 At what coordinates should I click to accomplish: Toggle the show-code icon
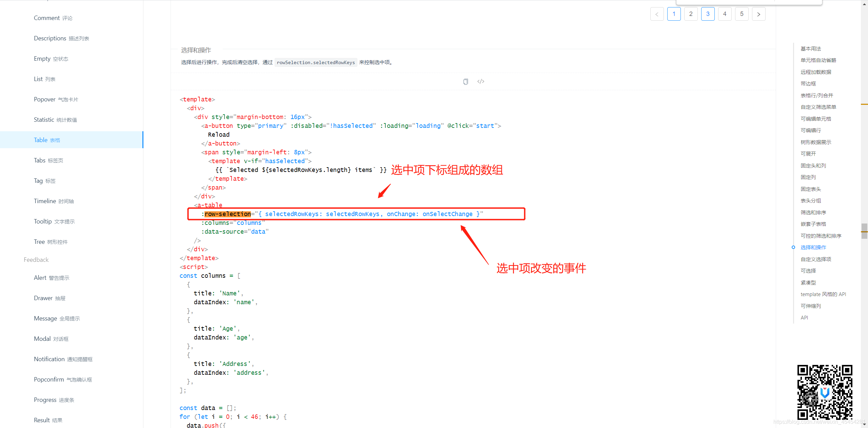pyautogui.click(x=480, y=81)
